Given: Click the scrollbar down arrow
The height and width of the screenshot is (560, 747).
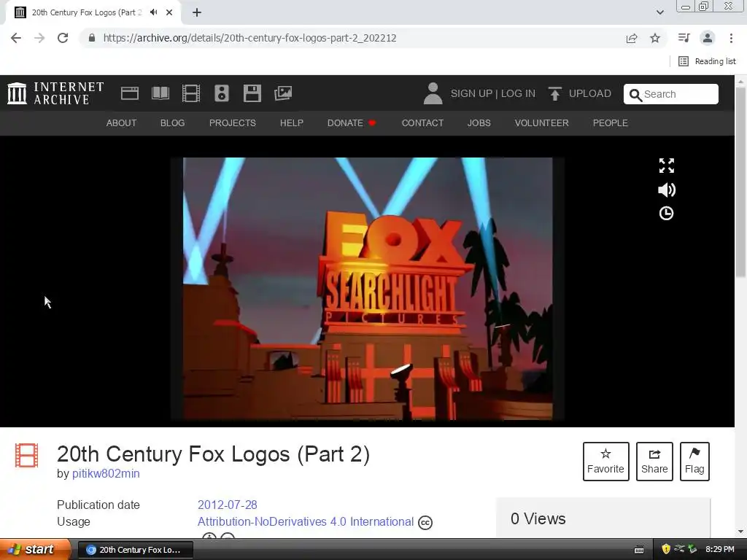Looking at the screenshot, I should 740,532.
